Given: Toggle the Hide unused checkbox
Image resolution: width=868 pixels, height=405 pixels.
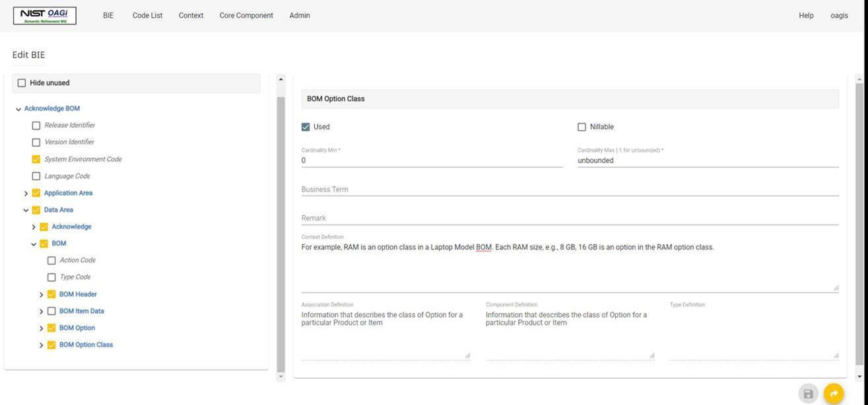Looking at the screenshot, I should tap(22, 83).
